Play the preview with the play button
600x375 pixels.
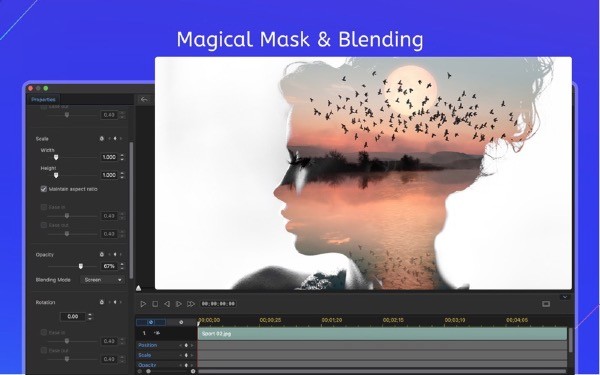pyautogui.click(x=143, y=304)
